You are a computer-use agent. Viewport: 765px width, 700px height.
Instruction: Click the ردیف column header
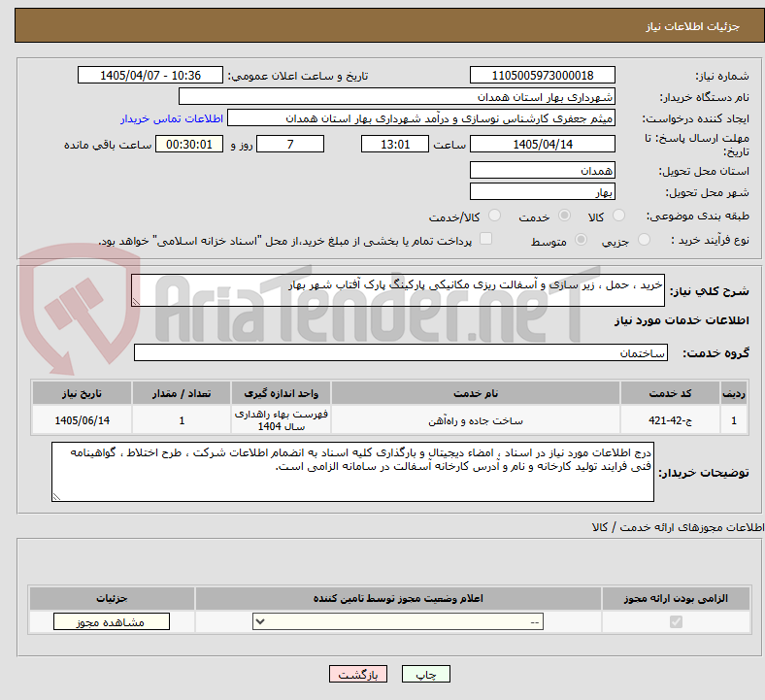(x=734, y=393)
